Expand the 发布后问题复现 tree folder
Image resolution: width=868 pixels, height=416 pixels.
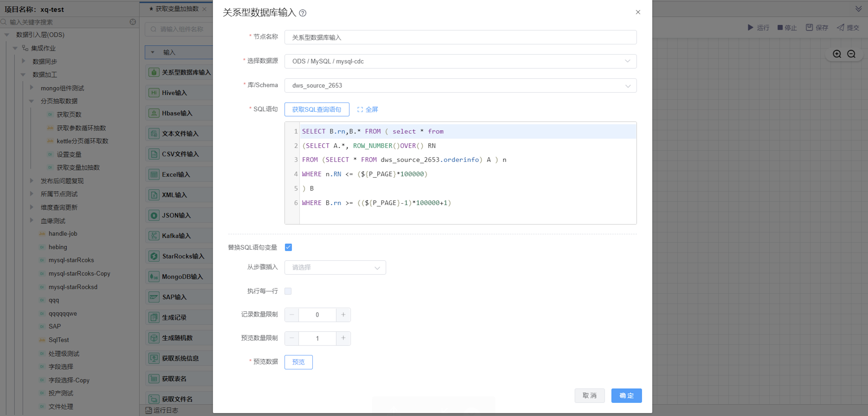pos(32,180)
